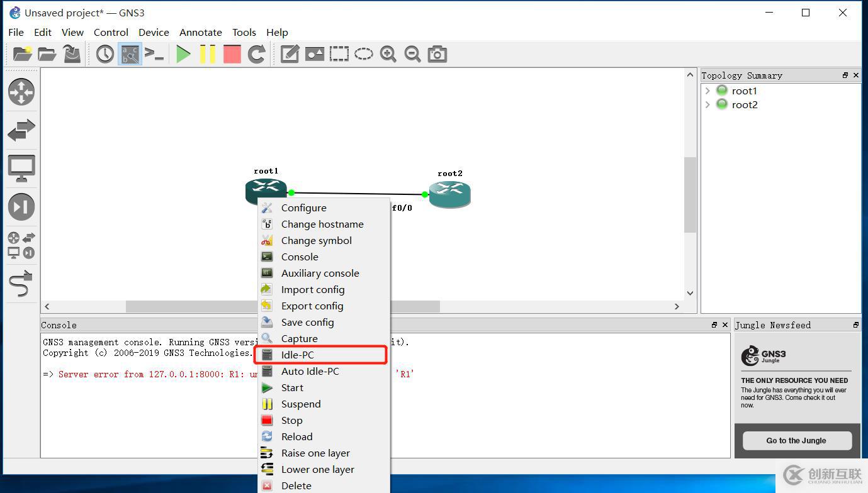Click the Go to the Jungle button
The image size is (868, 493).
pyautogui.click(x=796, y=440)
